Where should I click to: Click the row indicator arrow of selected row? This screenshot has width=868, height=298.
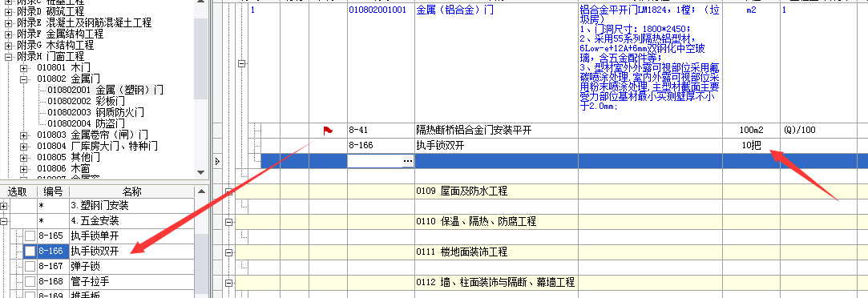point(217,161)
